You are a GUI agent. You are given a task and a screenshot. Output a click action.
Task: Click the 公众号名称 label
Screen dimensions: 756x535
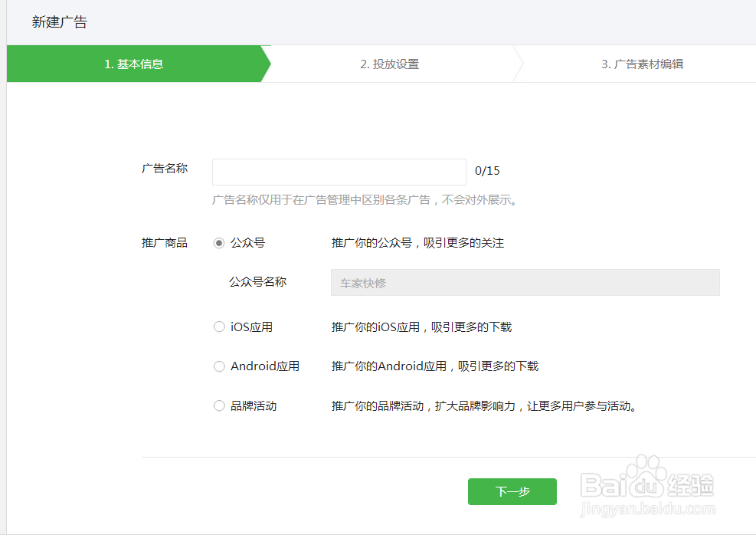[x=258, y=282]
